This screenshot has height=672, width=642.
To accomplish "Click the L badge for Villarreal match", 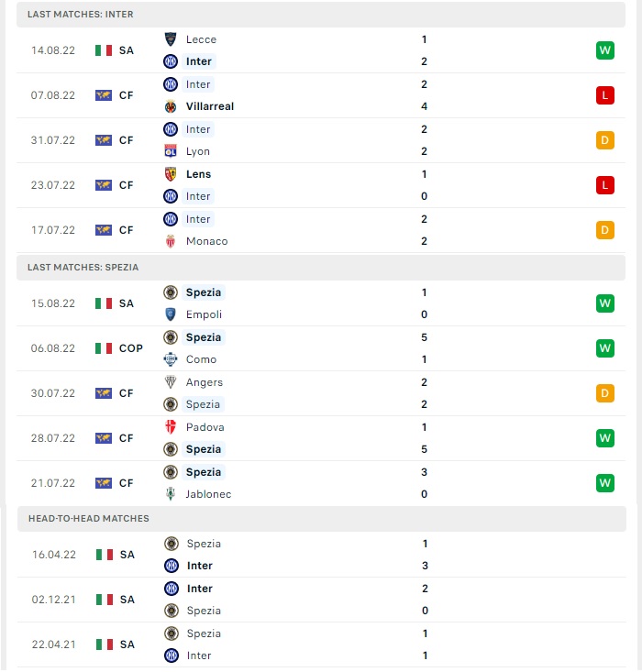I will pyautogui.click(x=604, y=95).
